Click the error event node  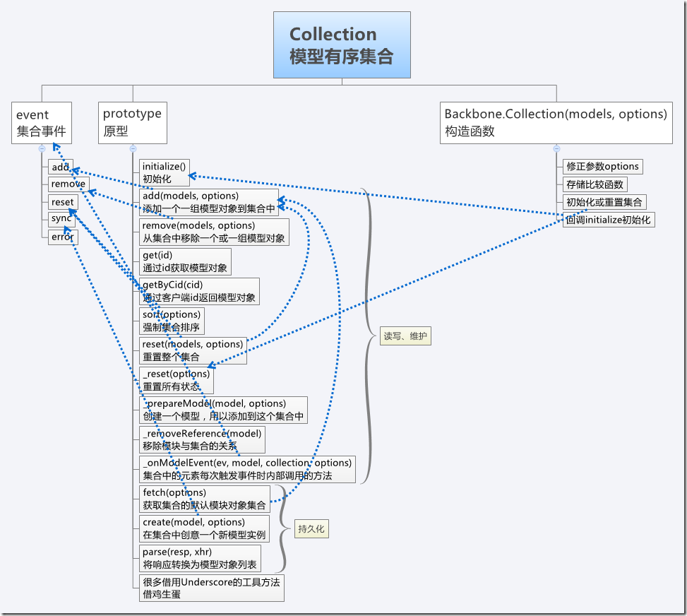click(63, 237)
